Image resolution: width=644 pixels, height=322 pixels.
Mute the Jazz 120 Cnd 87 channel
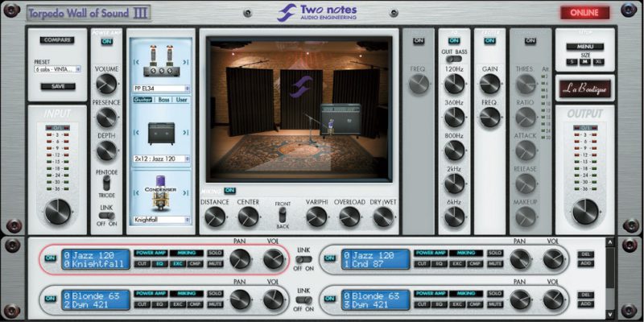495,264
